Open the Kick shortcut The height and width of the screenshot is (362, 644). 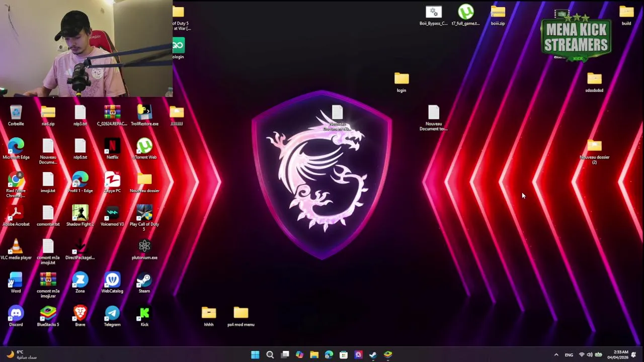144,316
